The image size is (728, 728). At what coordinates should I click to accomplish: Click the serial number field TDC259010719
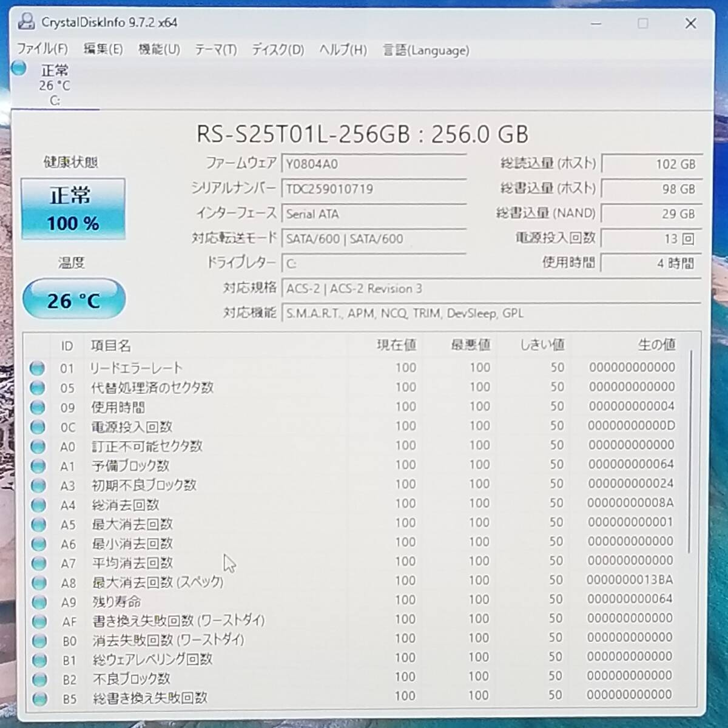point(374,189)
